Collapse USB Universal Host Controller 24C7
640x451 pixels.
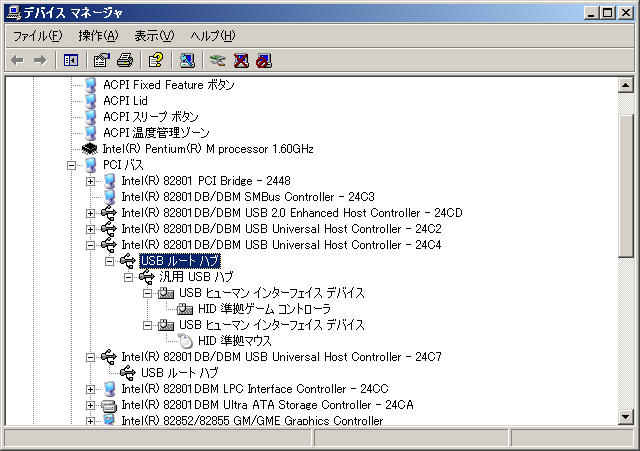(x=90, y=358)
